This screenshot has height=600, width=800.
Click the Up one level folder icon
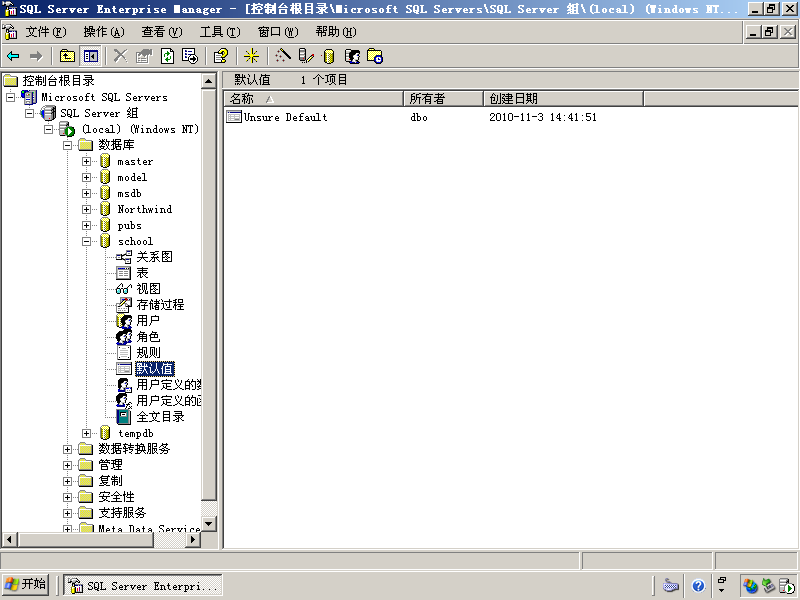67,56
